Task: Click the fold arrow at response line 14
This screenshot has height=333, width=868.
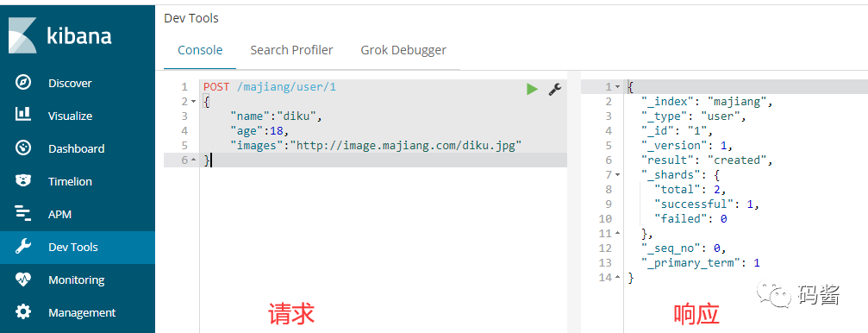Action: [617, 277]
